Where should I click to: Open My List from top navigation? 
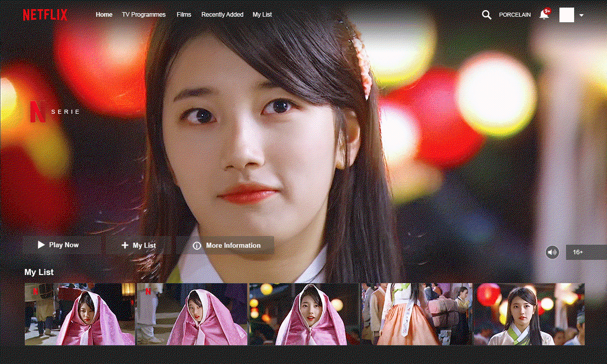[x=263, y=15]
